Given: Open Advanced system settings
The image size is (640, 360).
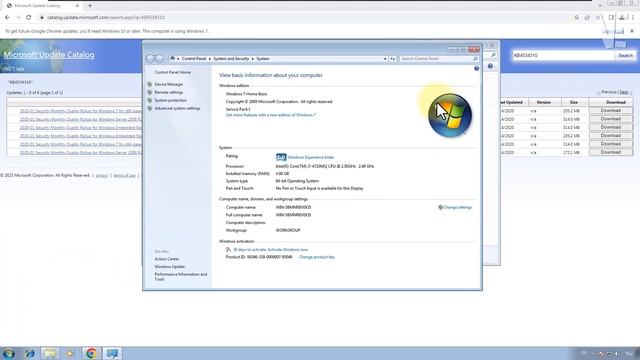Looking at the screenshot, I should click(177, 109).
